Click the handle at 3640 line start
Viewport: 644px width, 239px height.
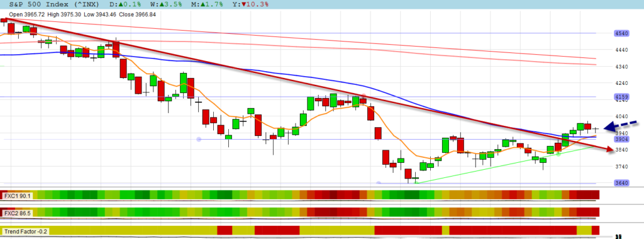click(x=378, y=183)
